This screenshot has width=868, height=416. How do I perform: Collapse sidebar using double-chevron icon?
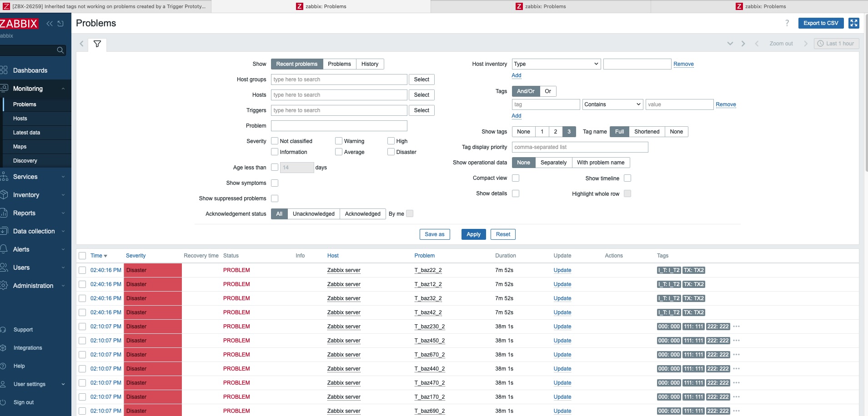pyautogui.click(x=50, y=24)
